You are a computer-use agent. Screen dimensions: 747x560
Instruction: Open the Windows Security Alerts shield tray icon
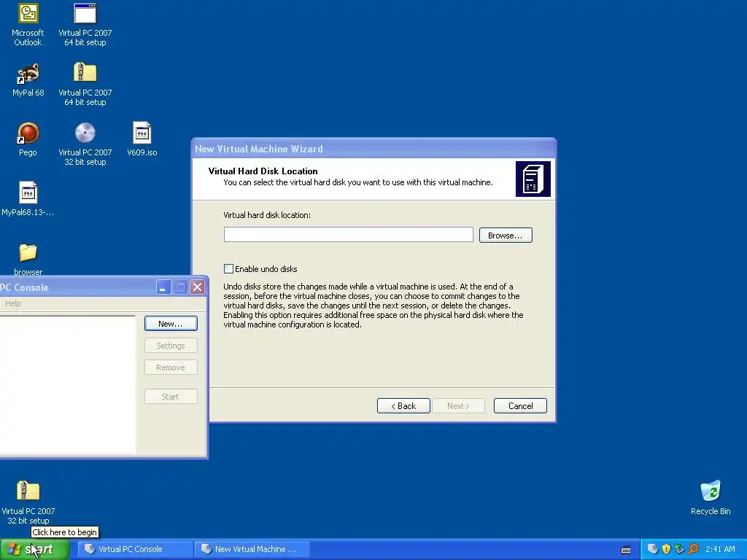coord(666,549)
